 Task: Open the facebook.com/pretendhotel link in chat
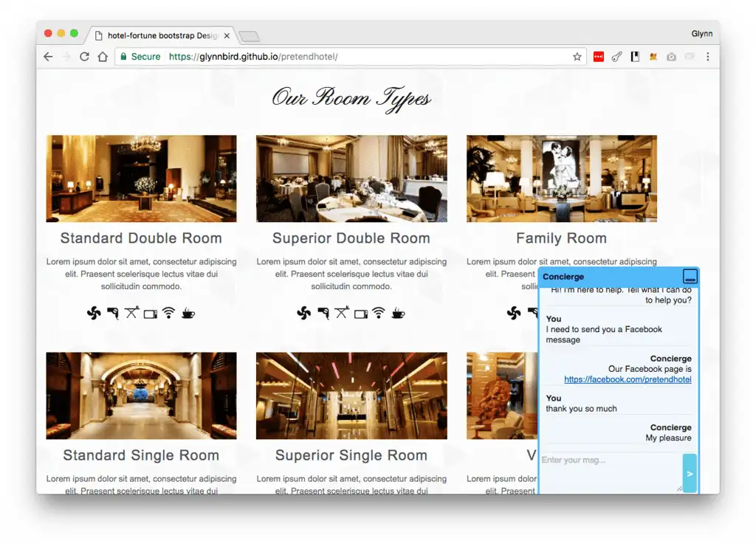(628, 379)
